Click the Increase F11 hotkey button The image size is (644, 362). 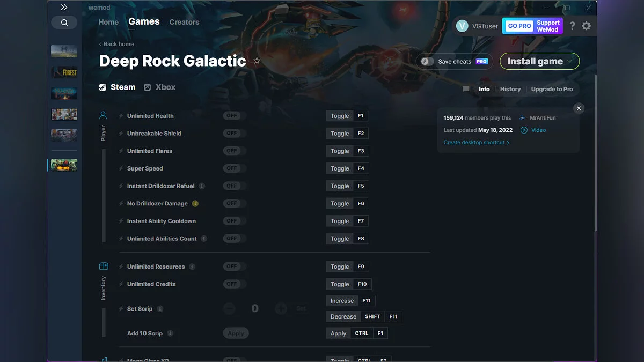coord(351,301)
